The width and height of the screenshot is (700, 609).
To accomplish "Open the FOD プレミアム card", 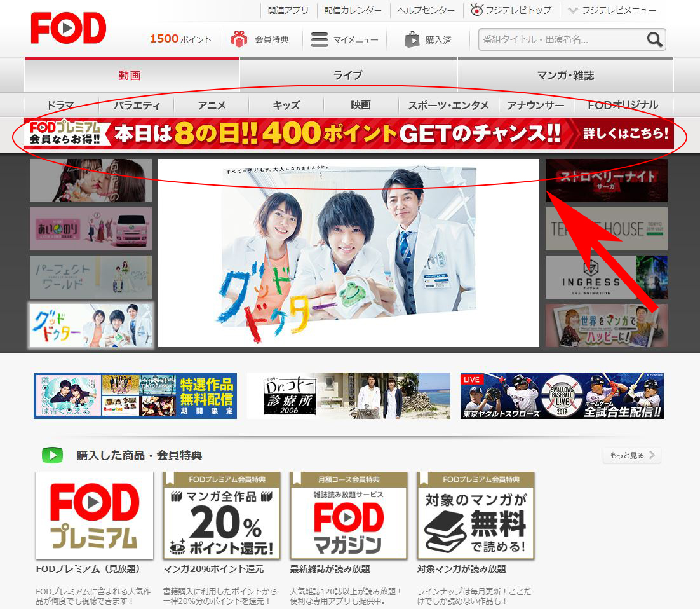I will pos(95,516).
